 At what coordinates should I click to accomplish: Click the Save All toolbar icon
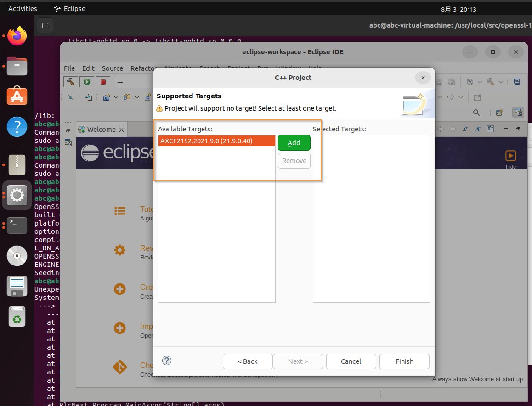[x=451, y=82]
